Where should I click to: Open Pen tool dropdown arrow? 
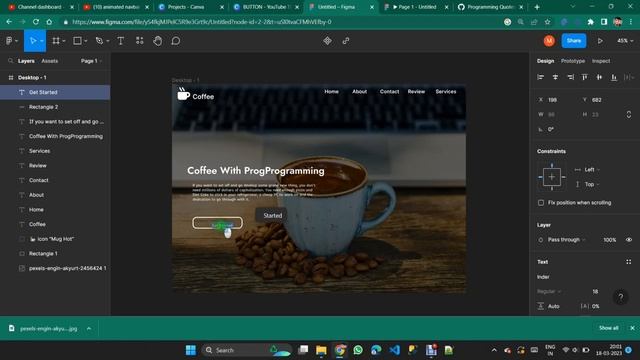108,41
